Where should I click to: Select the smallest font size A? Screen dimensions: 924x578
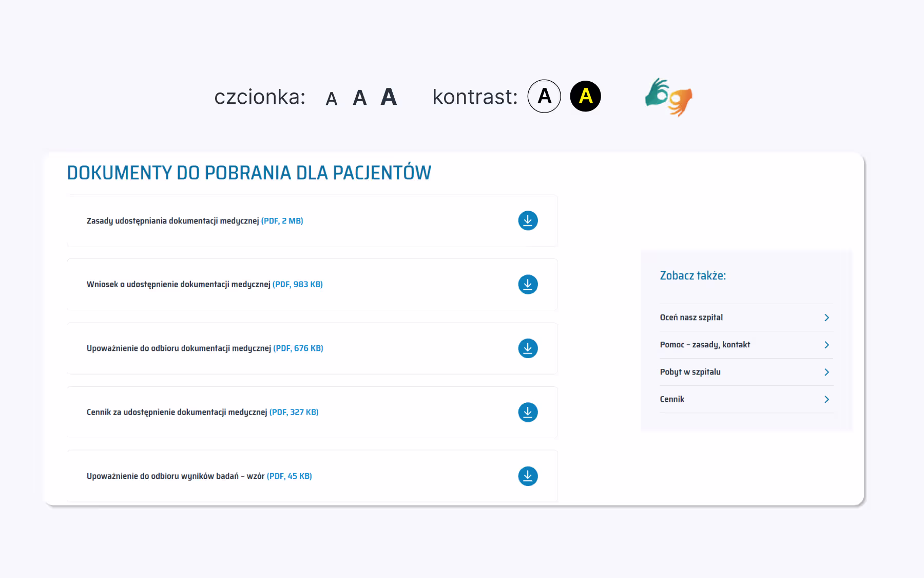pos(332,99)
